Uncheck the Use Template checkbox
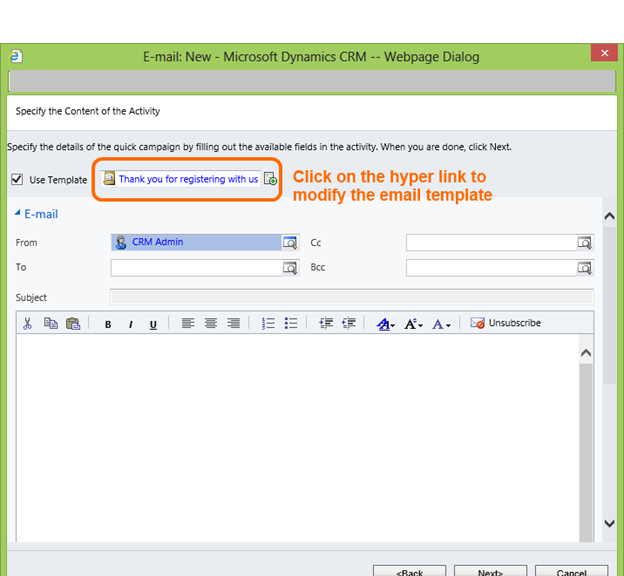 (17, 180)
